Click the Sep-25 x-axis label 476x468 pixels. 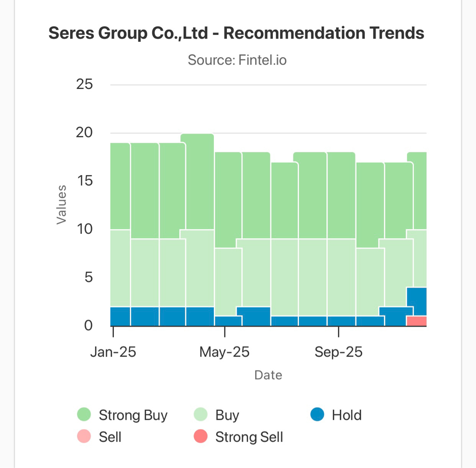338,352
